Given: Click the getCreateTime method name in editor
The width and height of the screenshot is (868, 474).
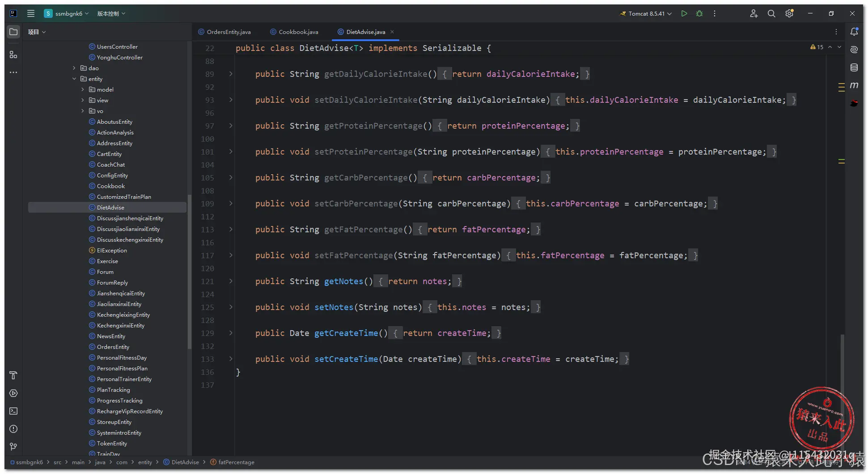Looking at the screenshot, I should tap(346, 333).
